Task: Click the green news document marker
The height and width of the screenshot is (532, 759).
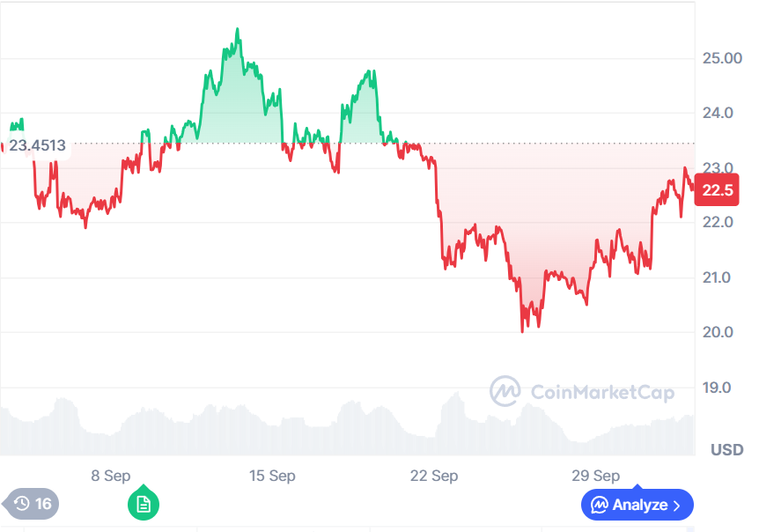Action: point(144,504)
